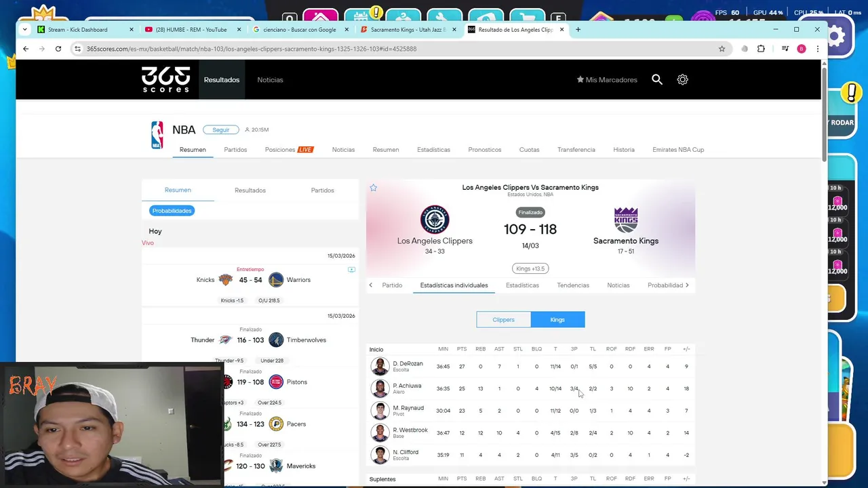Open the browser extensions puzzle icon
868x488 pixels.
(x=761, y=49)
